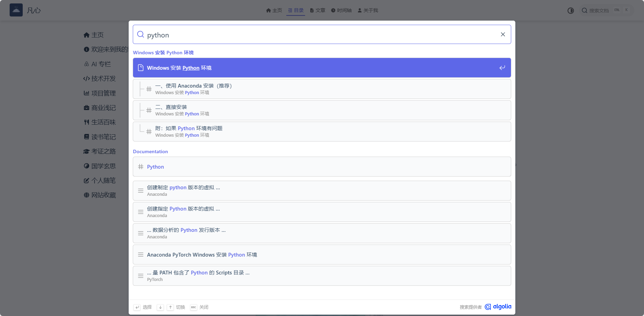The image size is (644, 316).
Task: Click the down arrow key hint icon
Action: click(x=160, y=307)
